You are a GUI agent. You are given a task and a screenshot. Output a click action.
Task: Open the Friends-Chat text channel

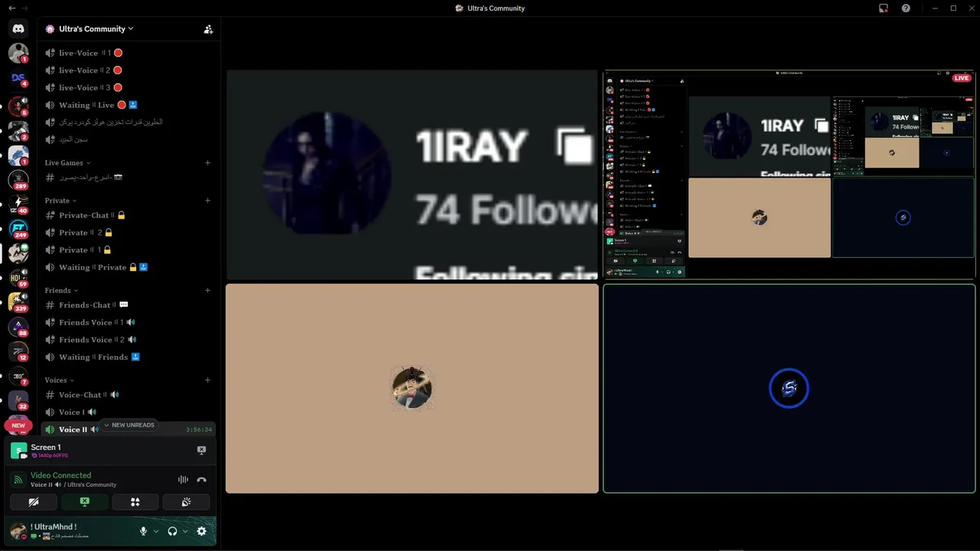128,305
